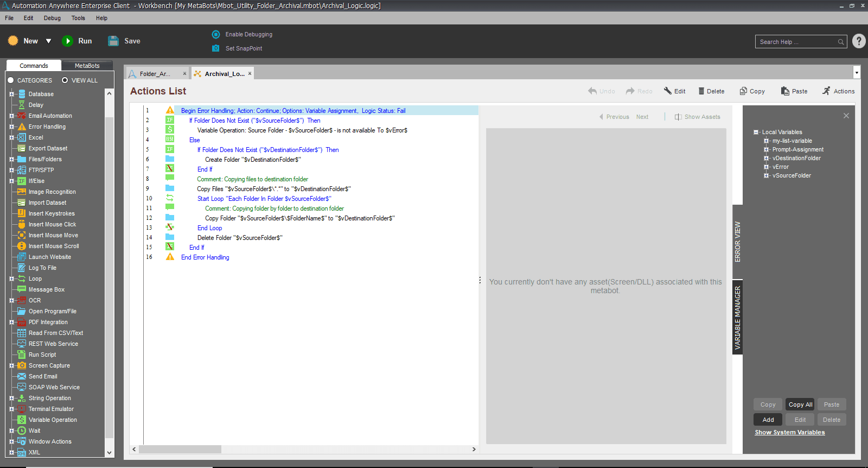Click the Paste clipboard icon in toolbar
Screen dimensions: 868x468
[785, 91]
